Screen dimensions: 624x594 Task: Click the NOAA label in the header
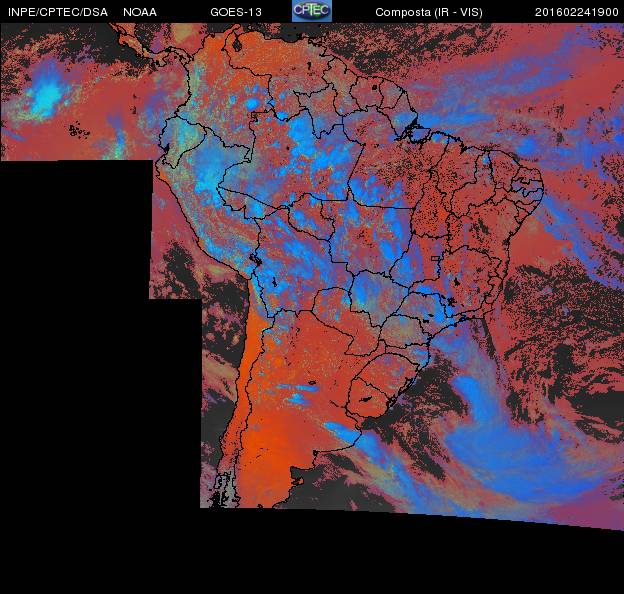(x=140, y=12)
